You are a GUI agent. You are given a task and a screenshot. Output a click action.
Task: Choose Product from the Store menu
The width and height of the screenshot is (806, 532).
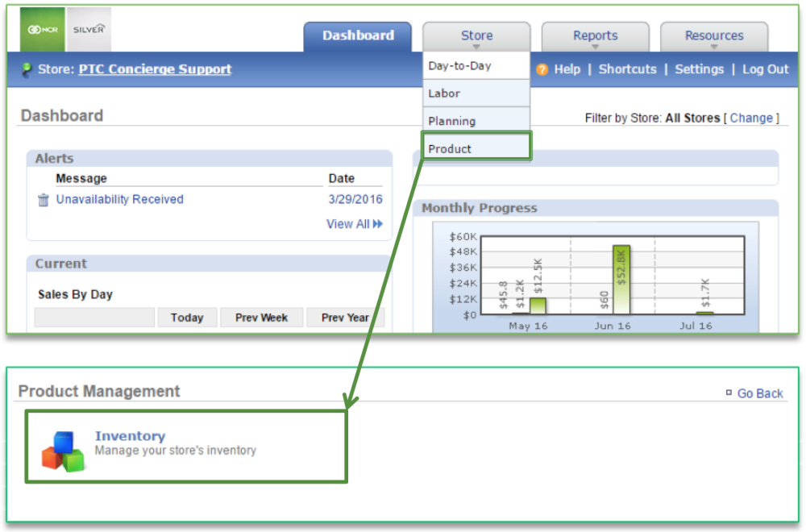pyautogui.click(x=448, y=148)
